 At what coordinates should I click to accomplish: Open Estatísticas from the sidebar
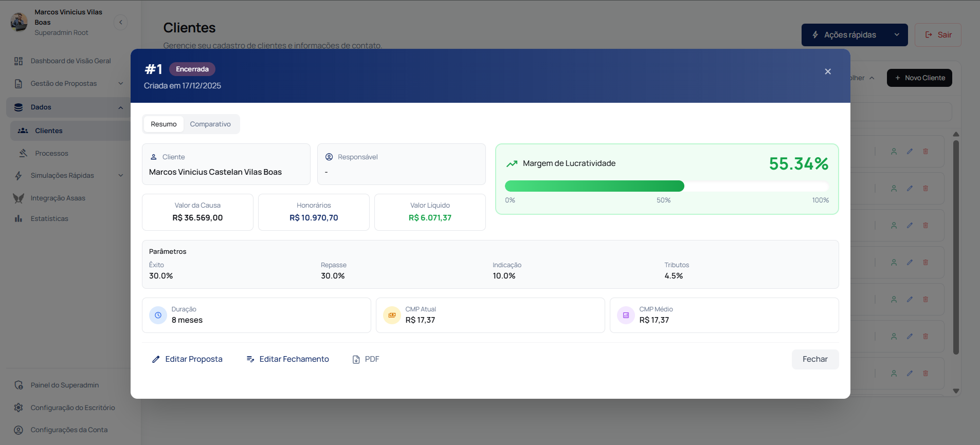click(49, 219)
